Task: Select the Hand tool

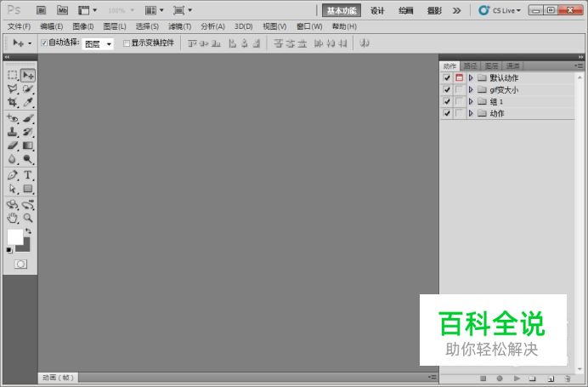Action: [x=13, y=218]
